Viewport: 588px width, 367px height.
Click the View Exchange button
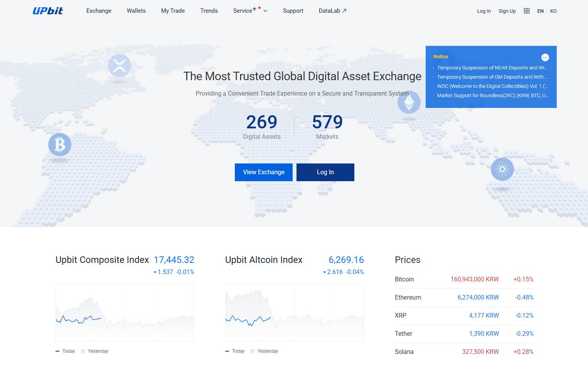click(264, 172)
